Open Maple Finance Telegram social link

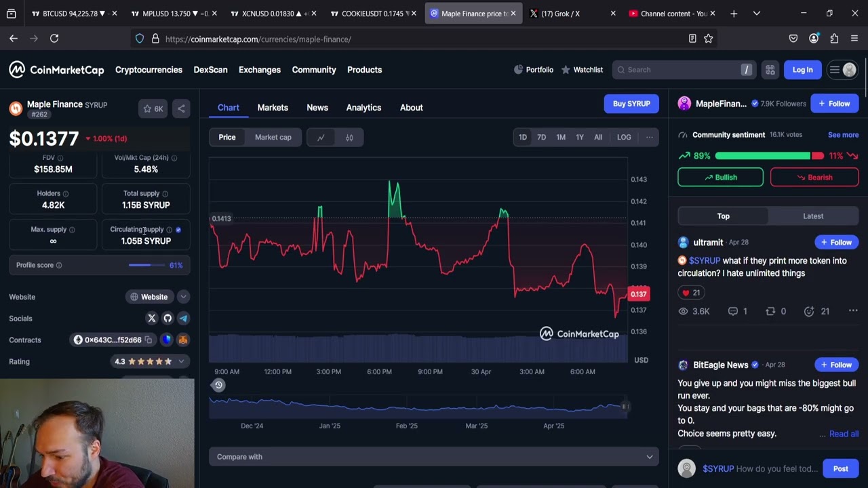coord(183,318)
